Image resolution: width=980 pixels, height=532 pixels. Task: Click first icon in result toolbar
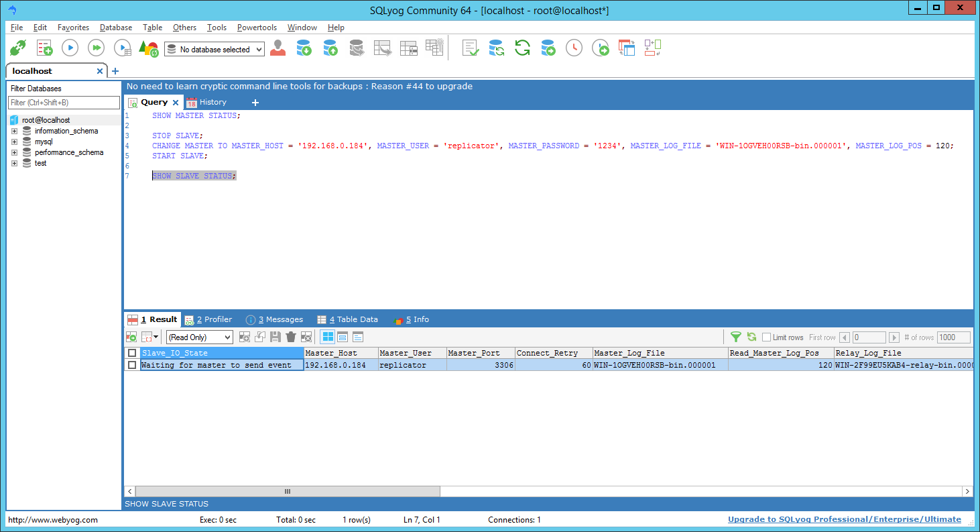click(131, 337)
